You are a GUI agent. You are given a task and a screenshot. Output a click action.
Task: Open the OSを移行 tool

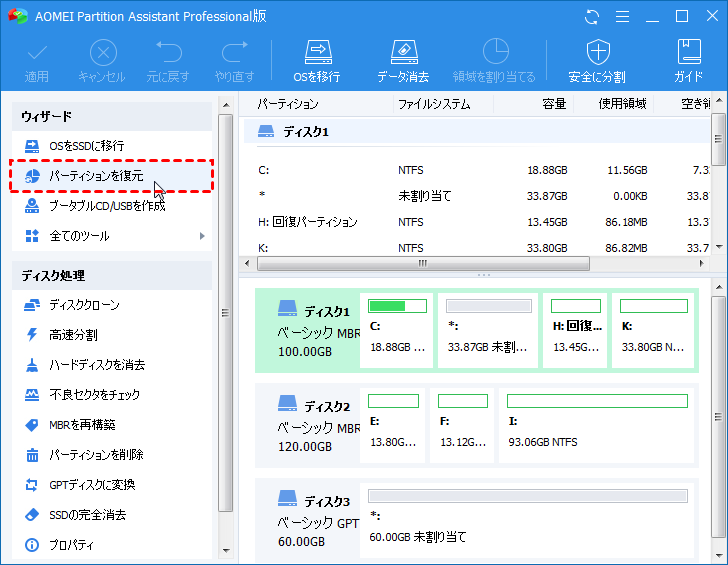coord(318,62)
